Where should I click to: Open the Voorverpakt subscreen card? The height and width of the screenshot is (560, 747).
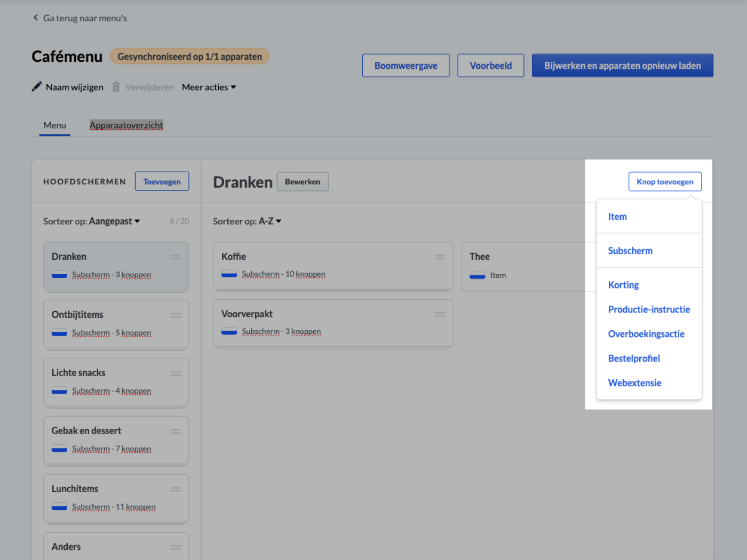coord(333,324)
